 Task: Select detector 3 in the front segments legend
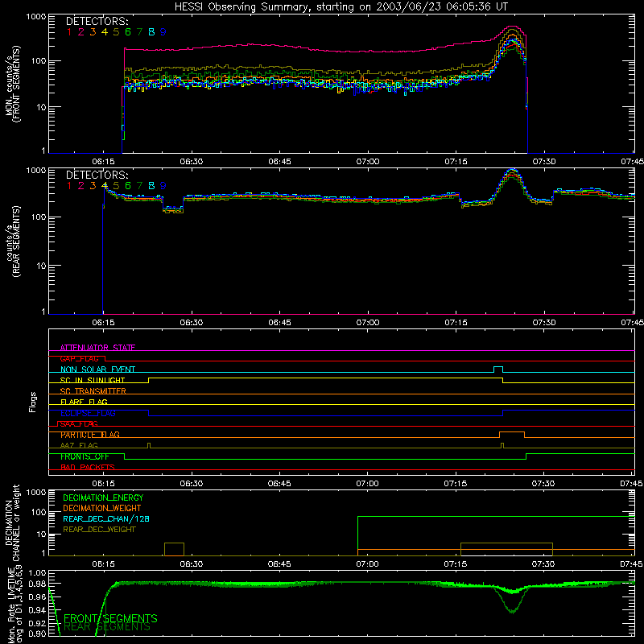93,32
